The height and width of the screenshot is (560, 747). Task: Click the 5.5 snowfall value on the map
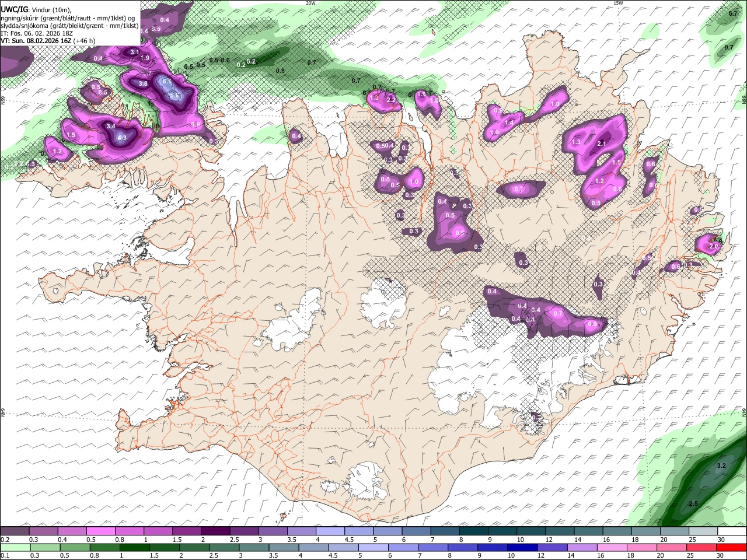coord(174,96)
